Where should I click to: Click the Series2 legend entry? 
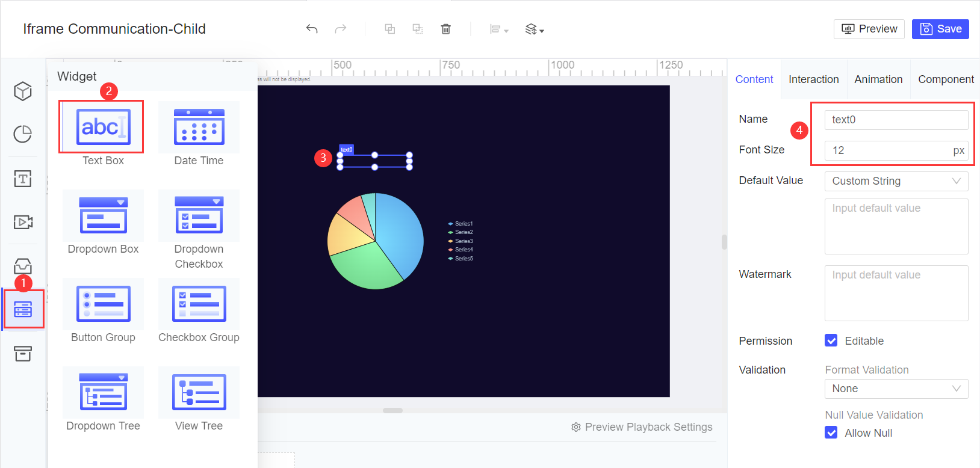click(461, 232)
